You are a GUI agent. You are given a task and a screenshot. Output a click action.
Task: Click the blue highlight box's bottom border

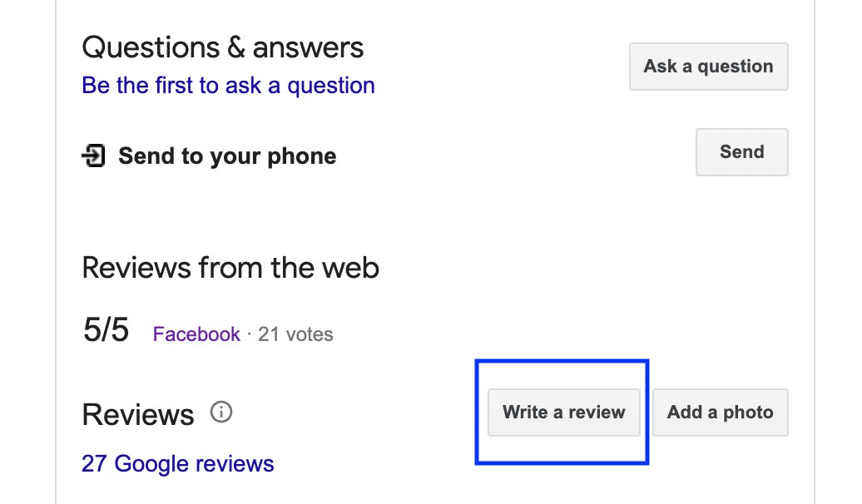(562, 462)
